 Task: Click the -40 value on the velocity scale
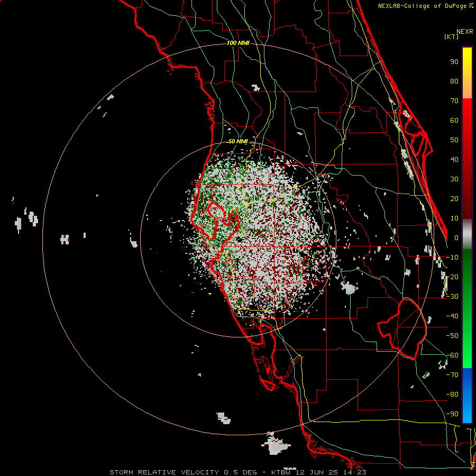tap(452, 316)
